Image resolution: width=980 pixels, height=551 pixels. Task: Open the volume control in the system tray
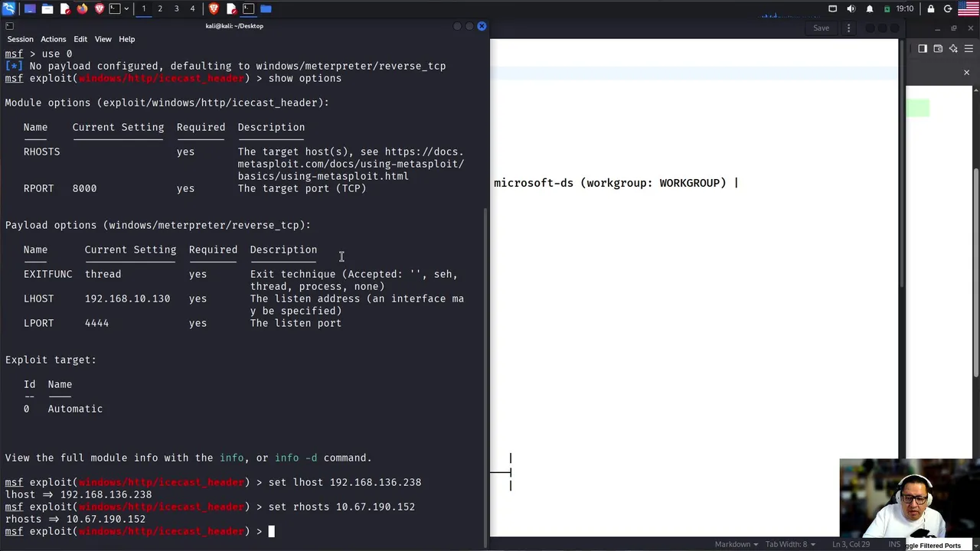tap(851, 8)
